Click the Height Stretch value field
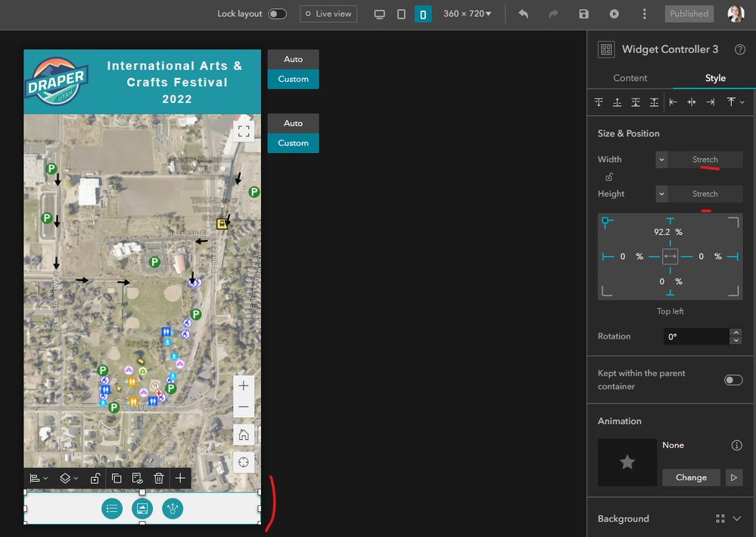The height and width of the screenshot is (537, 756). click(x=705, y=194)
